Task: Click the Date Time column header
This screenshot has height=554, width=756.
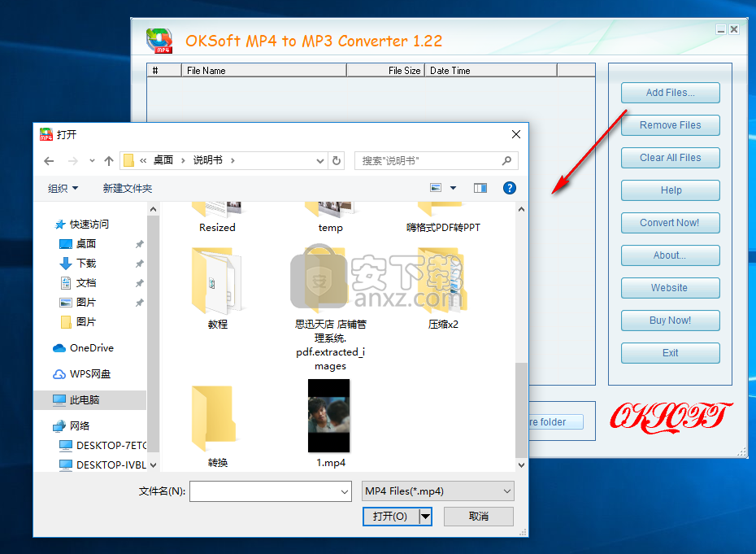Action: [491, 71]
